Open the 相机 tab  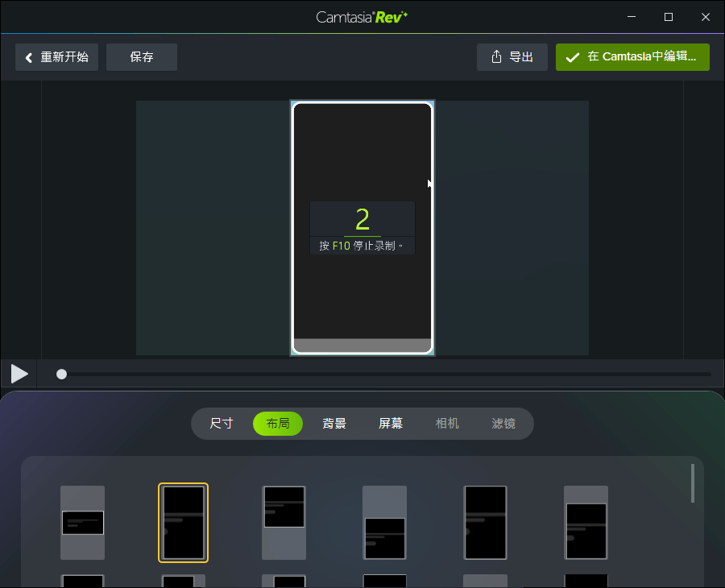click(x=447, y=424)
